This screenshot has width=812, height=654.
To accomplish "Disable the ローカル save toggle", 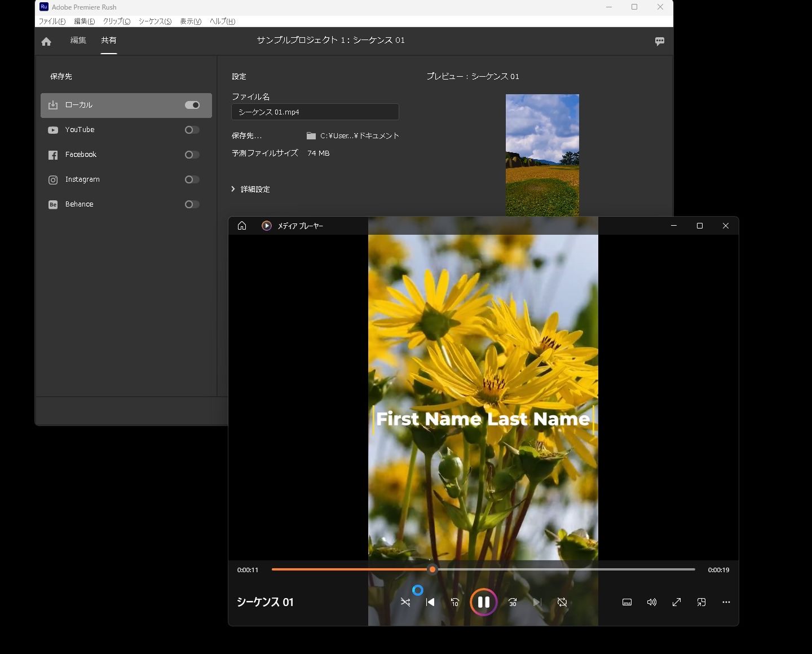I will click(x=192, y=105).
